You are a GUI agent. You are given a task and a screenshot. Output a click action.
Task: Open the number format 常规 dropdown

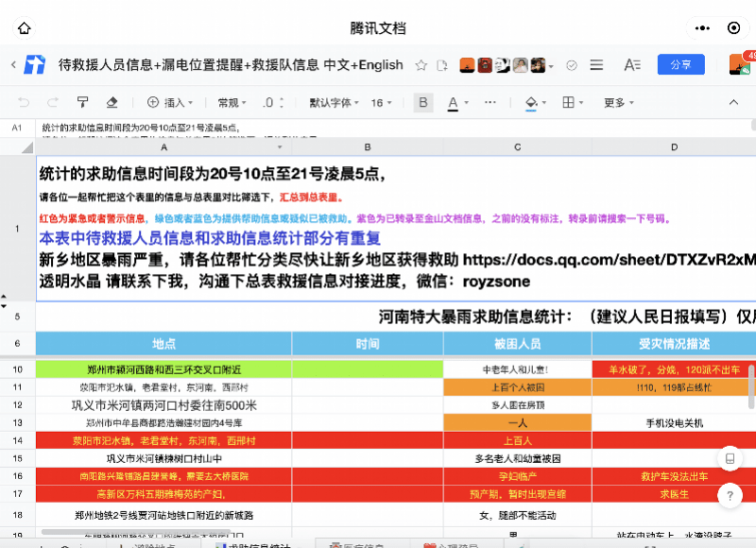point(232,102)
